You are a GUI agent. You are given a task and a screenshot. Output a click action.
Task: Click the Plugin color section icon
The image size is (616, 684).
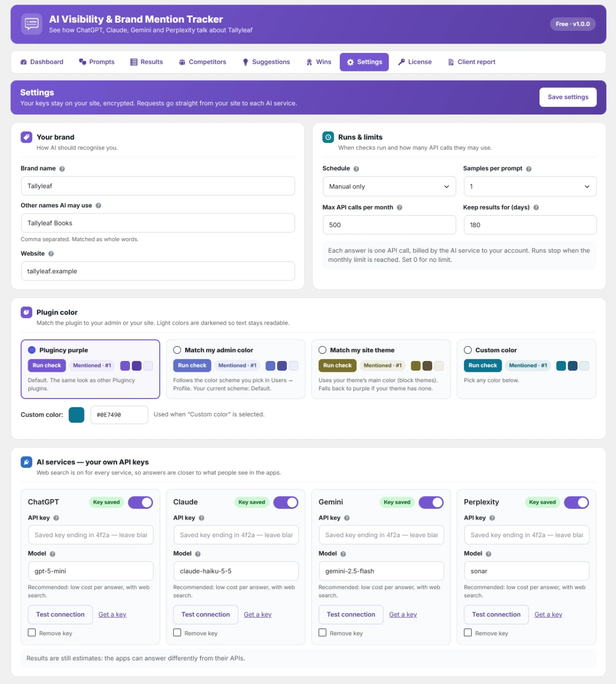(x=26, y=312)
